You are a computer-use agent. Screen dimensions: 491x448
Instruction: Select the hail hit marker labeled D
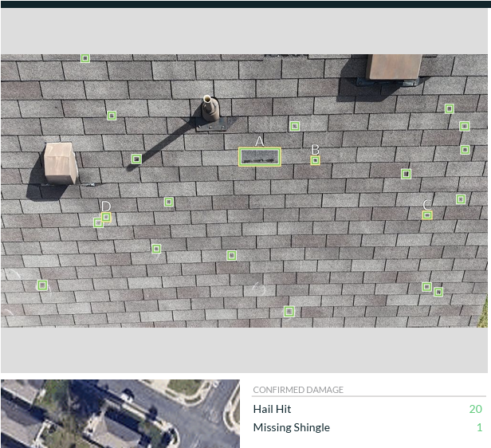point(106,217)
